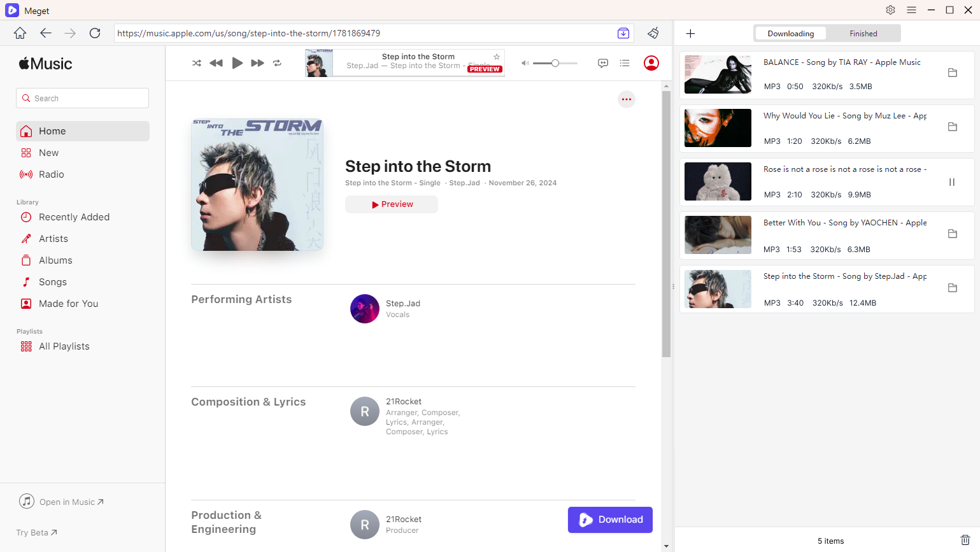Viewport: 980px width, 552px height.
Task: Open Recently Added in the library
Action: coord(83,217)
